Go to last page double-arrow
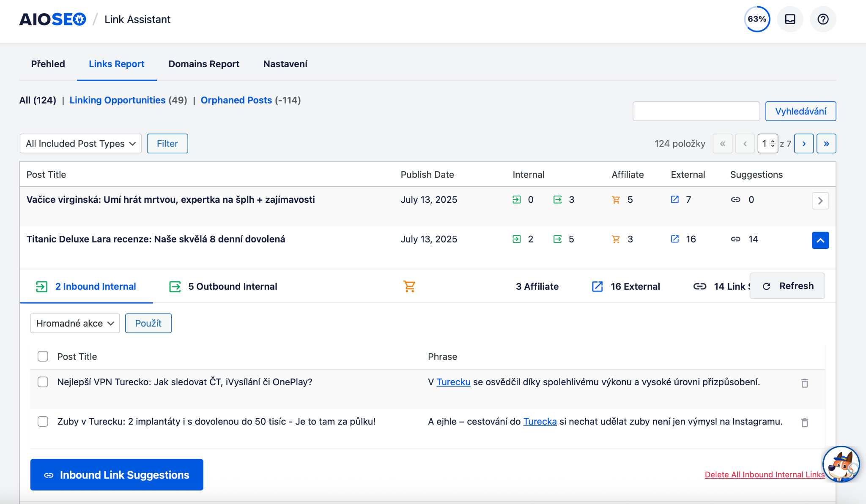Image resolution: width=866 pixels, height=504 pixels. (826, 144)
